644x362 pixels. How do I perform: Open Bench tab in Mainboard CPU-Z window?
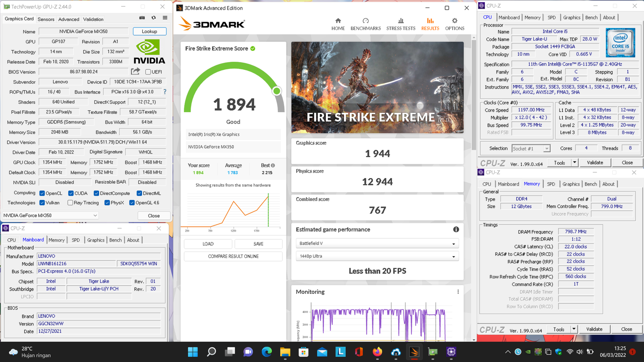[x=115, y=240]
